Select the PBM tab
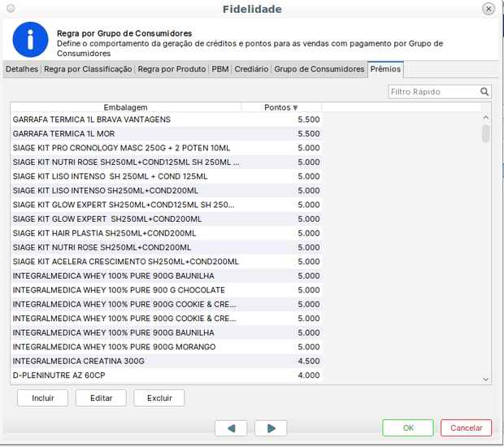Screen dimensions: 504x447 click(x=220, y=70)
